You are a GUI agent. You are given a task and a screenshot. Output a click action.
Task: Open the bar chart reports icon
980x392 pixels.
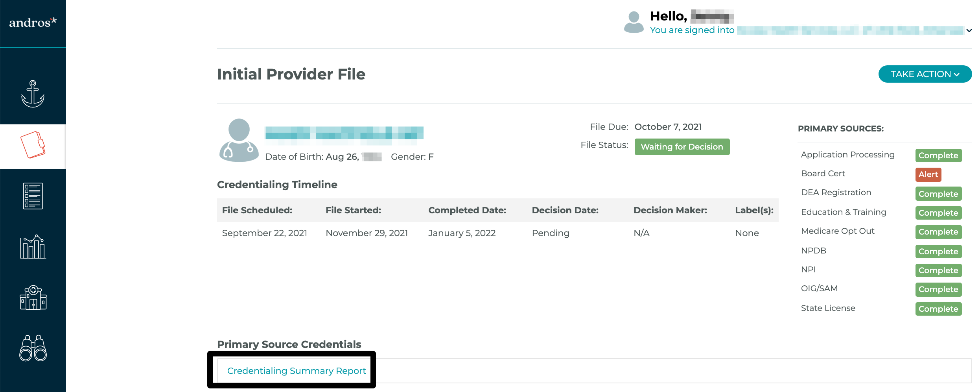(33, 247)
